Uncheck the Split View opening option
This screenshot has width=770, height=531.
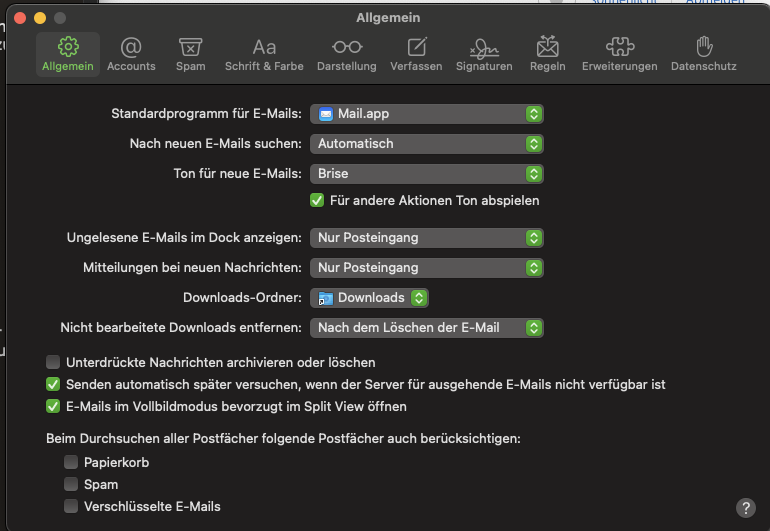(x=53, y=407)
